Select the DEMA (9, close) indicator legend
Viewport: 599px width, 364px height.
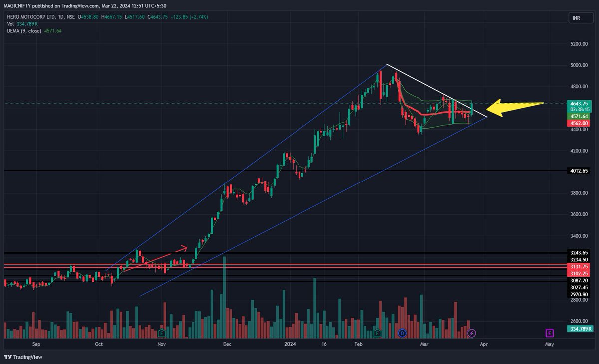tap(34, 31)
